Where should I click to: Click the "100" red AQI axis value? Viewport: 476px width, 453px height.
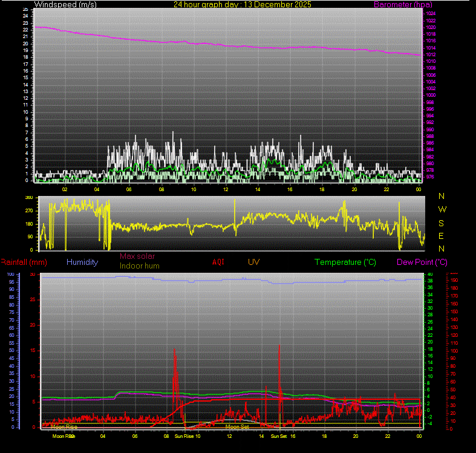454,351
